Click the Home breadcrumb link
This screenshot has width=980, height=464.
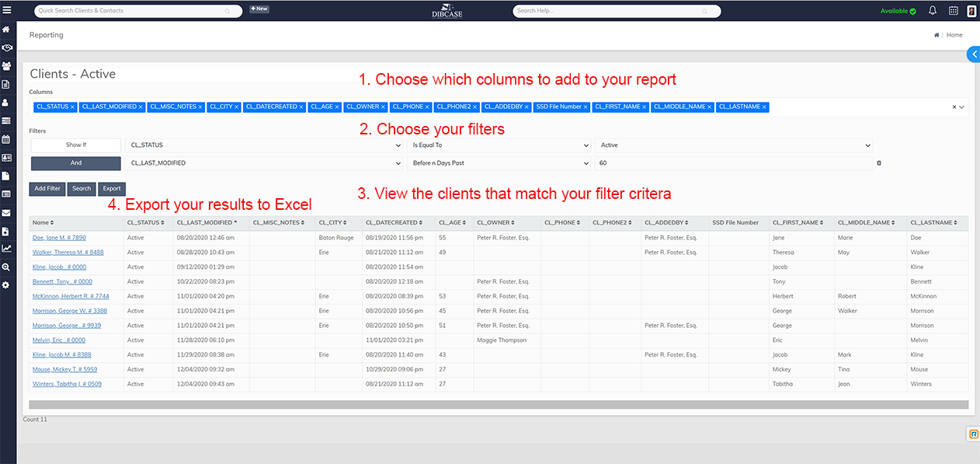click(x=954, y=35)
